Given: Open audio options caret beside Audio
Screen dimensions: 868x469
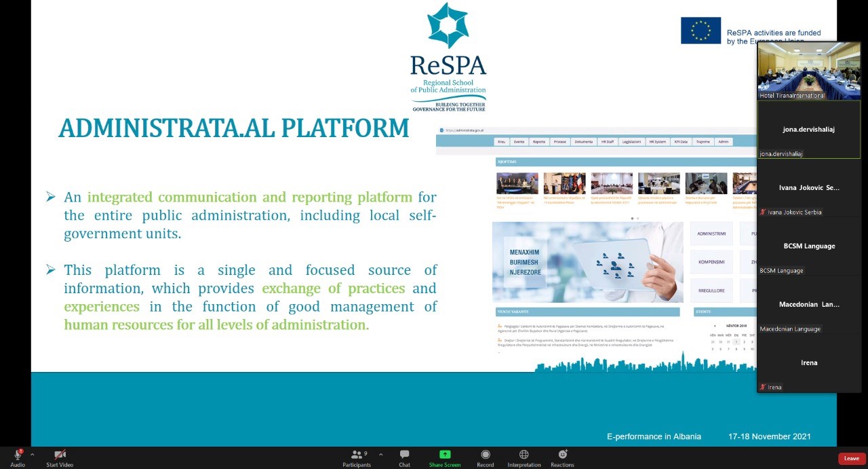Looking at the screenshot, I should (32, 455).
